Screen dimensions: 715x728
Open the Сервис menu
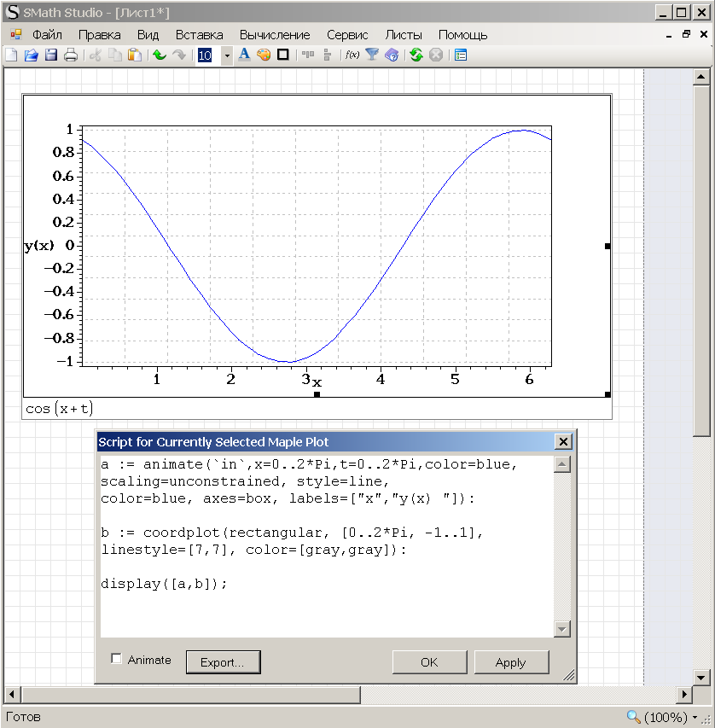347,35
